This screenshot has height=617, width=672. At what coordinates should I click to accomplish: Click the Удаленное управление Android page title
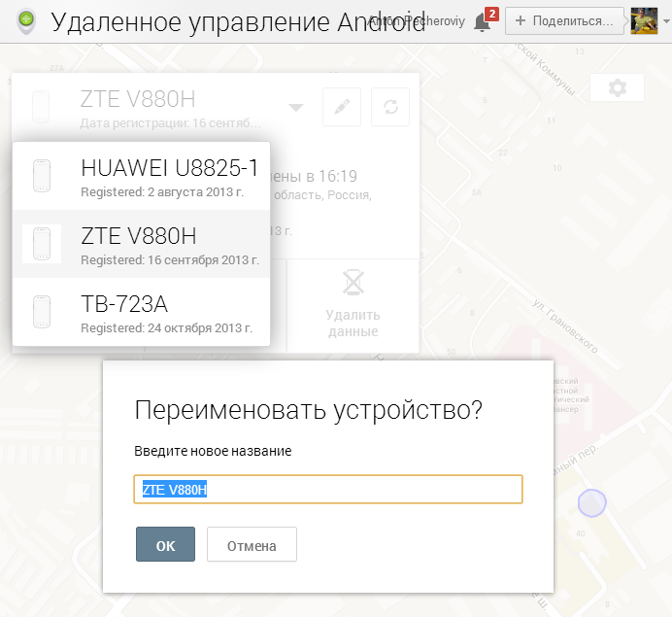pos(238,22)
